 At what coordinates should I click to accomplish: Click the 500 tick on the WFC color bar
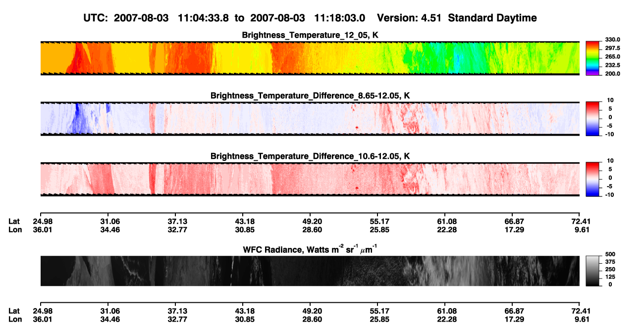point(610,256)
